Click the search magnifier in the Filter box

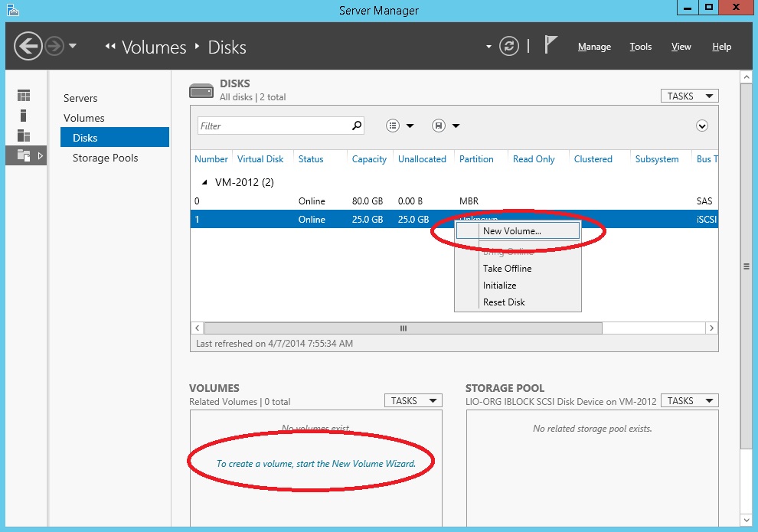355,125
